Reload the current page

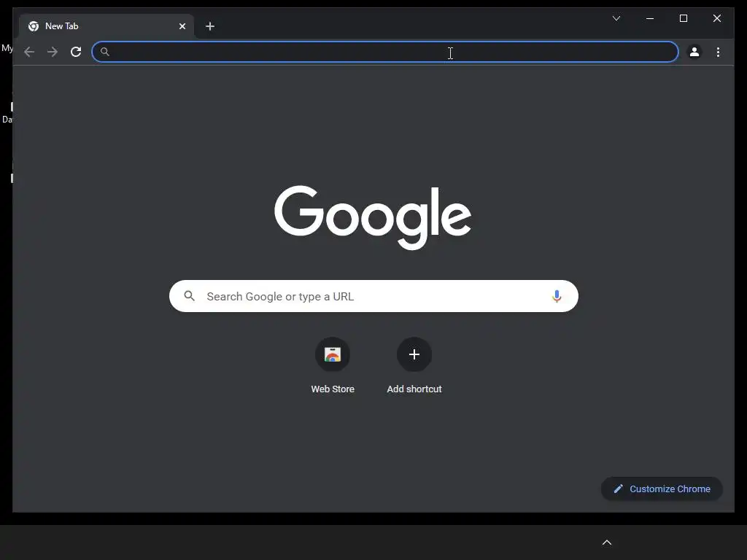click(76, 52)
